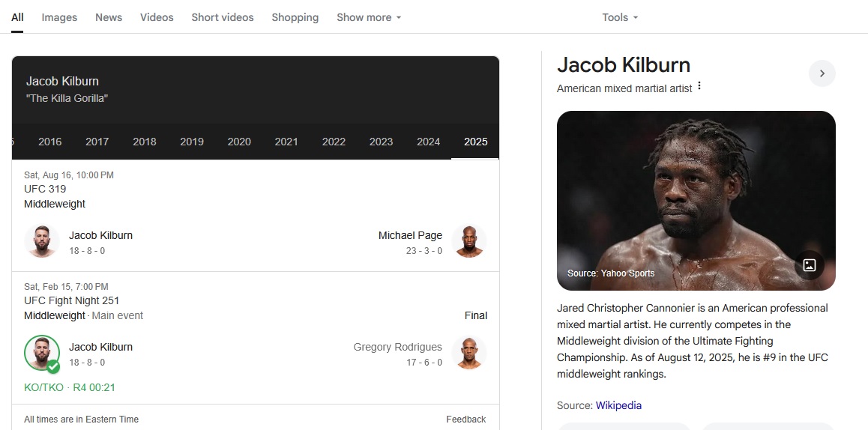Click "The Killa Gorilla" nickname

coord(67,98)
